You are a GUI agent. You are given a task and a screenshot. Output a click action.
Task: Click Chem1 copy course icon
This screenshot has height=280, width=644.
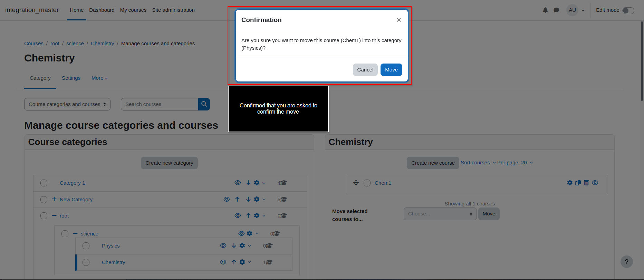pos(578,183)
